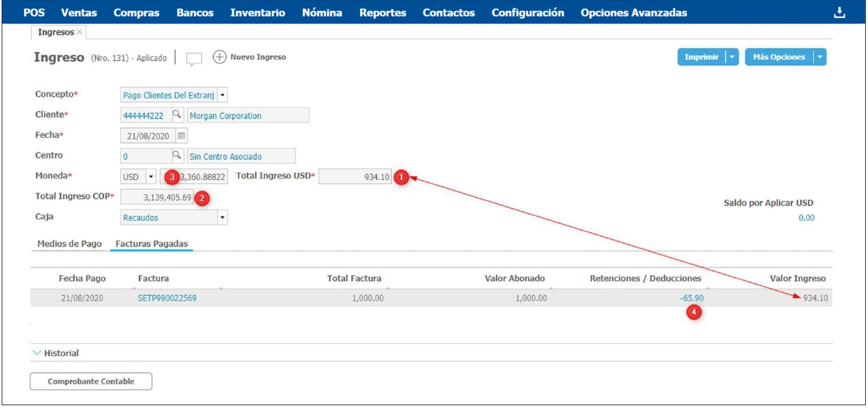Click the plus icon for Nuevo Ingreso

coord(220,57)
